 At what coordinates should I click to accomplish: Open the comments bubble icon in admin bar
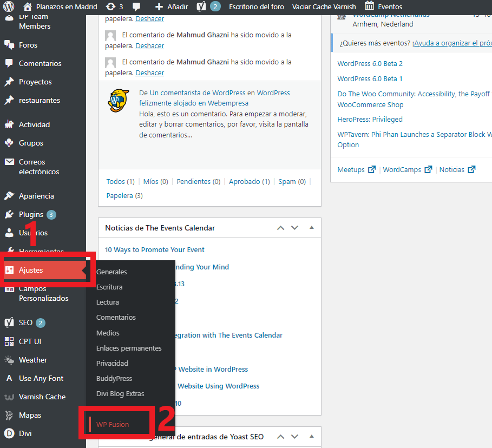point(136,6)
